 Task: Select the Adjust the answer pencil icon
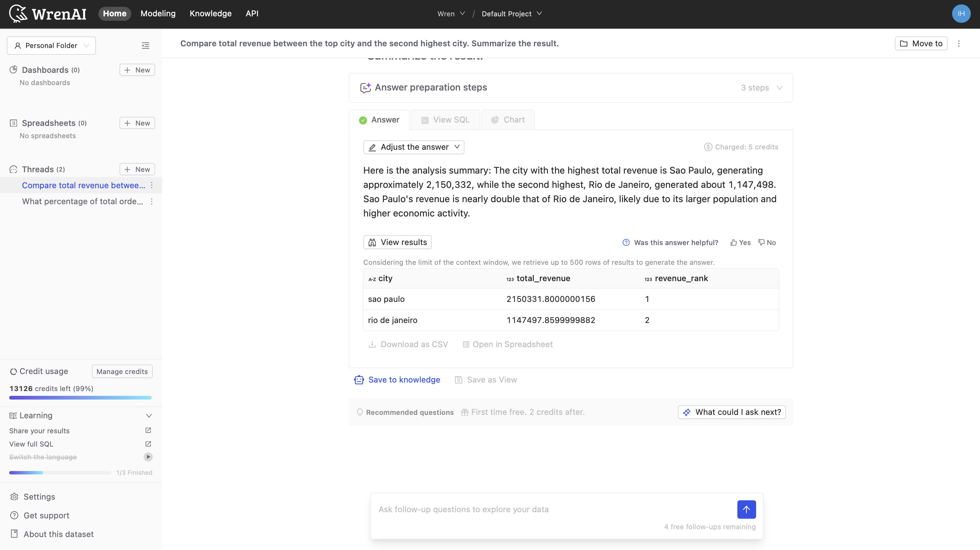pyautogui.click(x=373, y=147)
